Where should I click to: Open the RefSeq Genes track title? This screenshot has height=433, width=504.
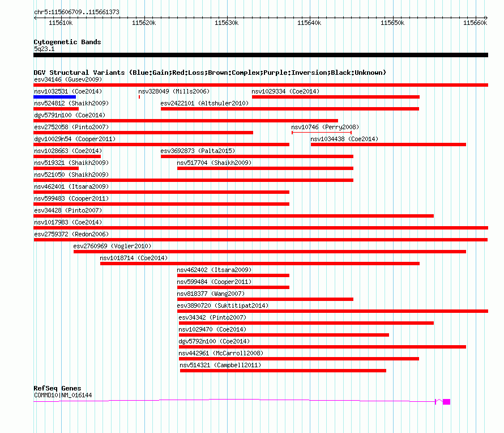coord(57,388)
